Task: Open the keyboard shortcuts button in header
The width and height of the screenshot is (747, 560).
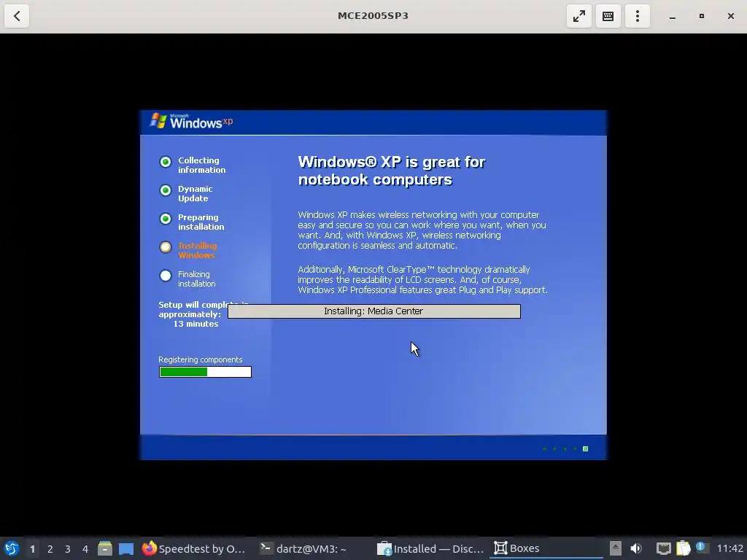Action: (x=608, y=16)
